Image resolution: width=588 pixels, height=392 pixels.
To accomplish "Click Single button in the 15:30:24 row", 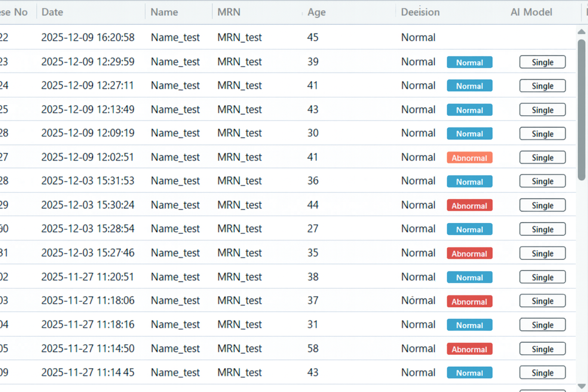I will pyautogui.click(x=542, y=206).
